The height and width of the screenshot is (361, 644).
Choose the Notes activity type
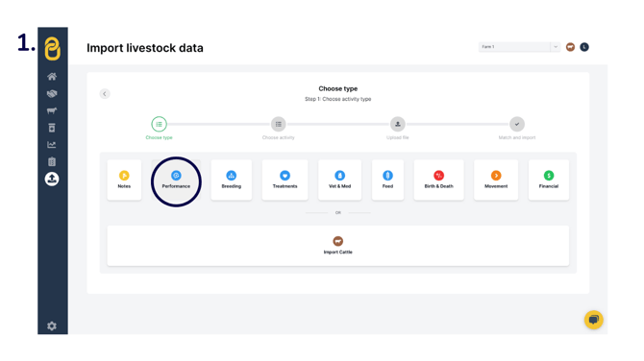click(x=124, y=180)
